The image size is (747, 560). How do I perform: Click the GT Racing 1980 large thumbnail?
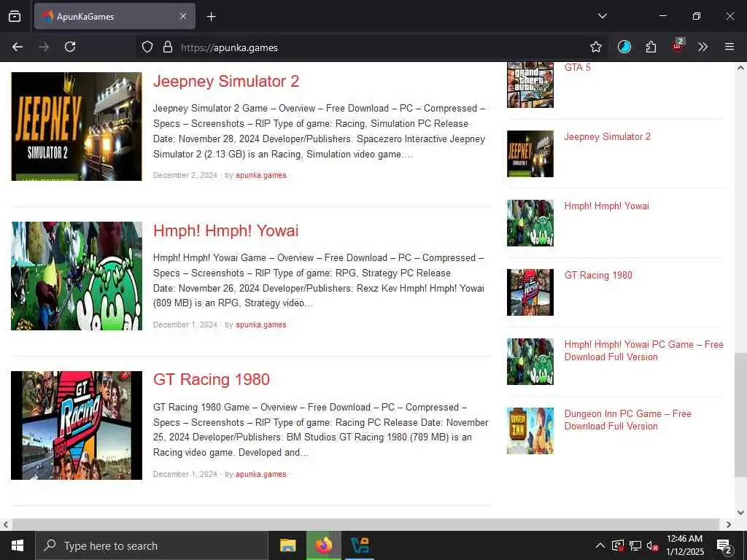(77, 425)
